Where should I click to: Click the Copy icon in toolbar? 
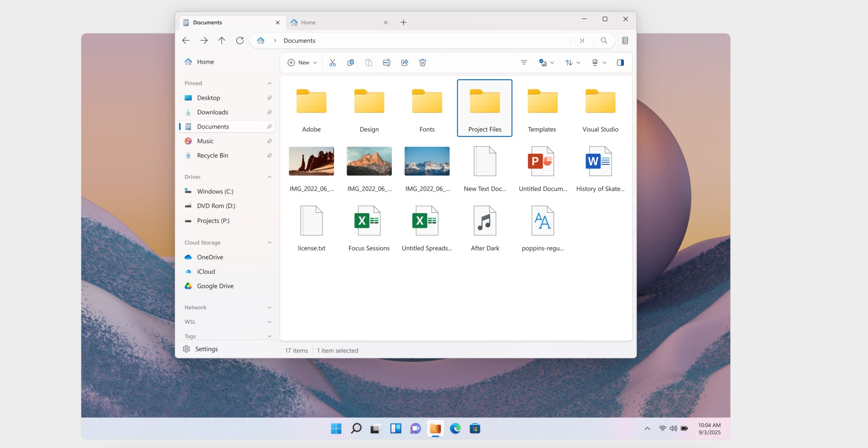point(351,62)
